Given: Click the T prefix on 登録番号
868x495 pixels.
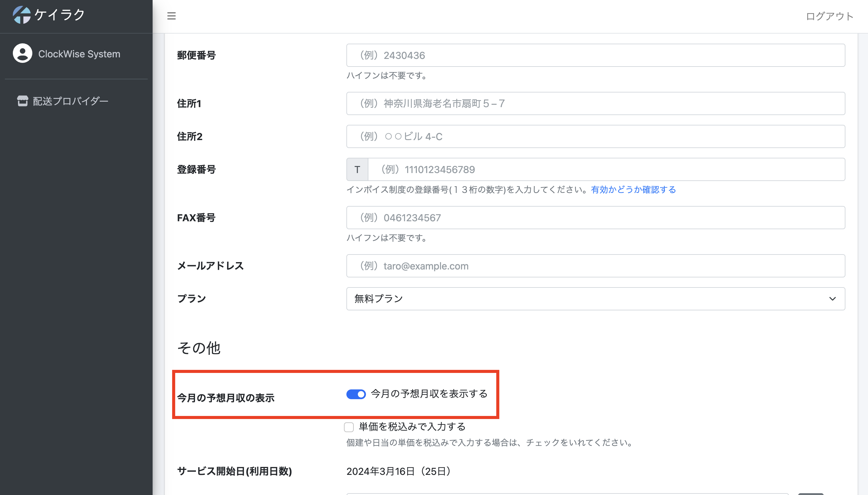Looking at the screenshot, I should 357,169.
